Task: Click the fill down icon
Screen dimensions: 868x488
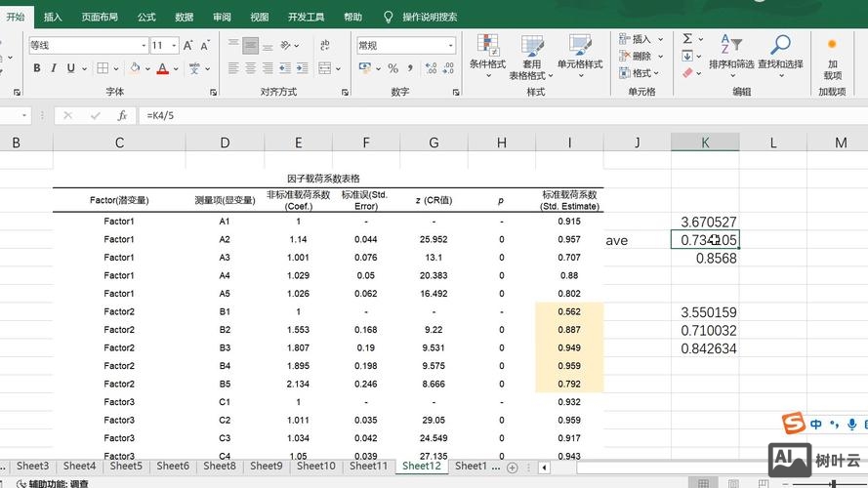Action: tap(687, 56)
